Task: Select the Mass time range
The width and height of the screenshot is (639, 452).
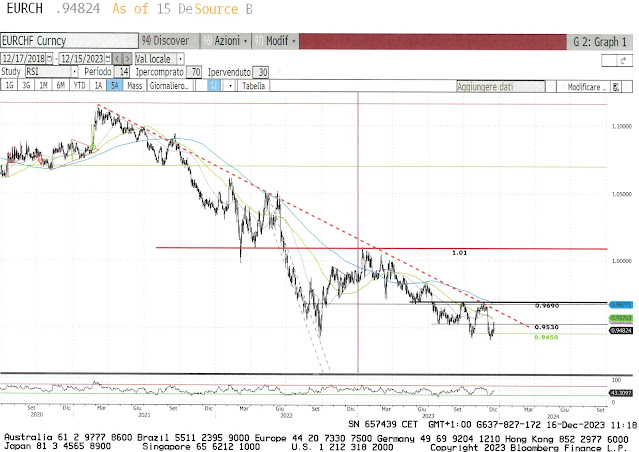Action: pyautogui.click(x=134, y=86)
